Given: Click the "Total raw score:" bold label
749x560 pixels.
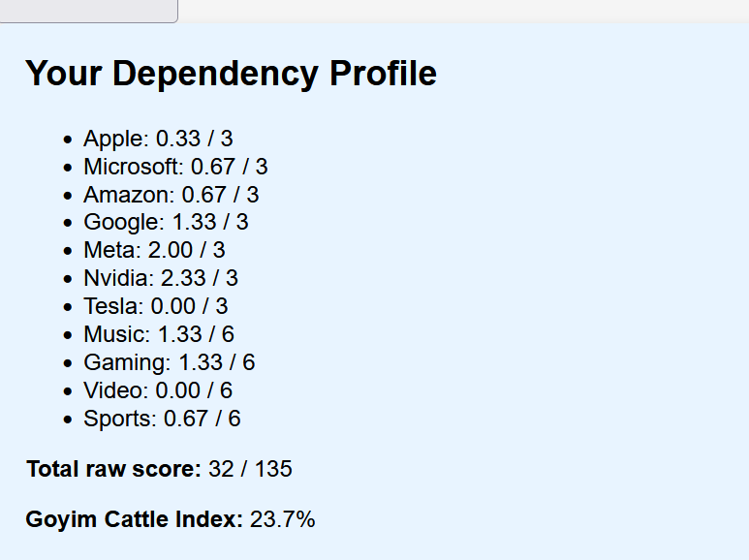Looking at the screenshot, I should [x=113, y=470].
